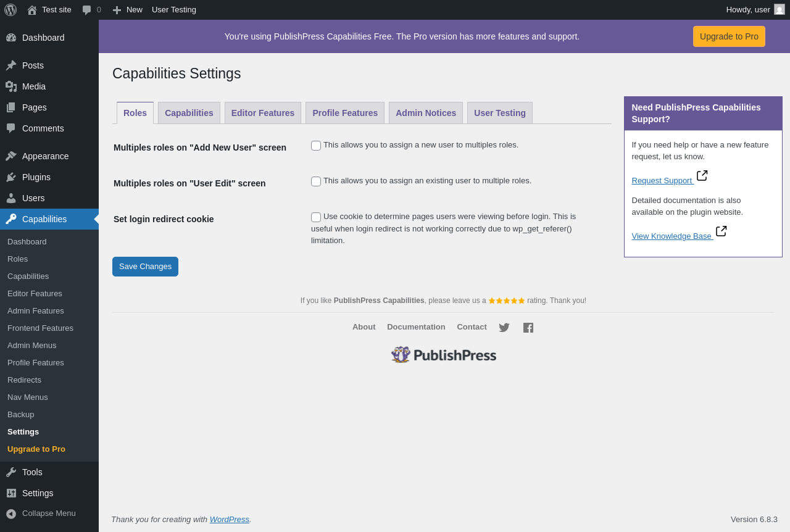
Task: Open Profile Features in sidebar submenu
Action: [x=49, y=363]
